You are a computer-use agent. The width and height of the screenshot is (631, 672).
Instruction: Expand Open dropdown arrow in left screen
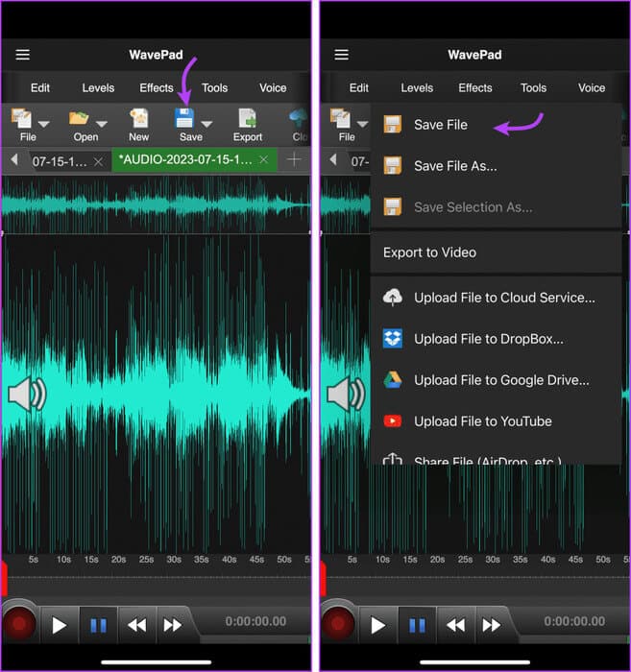pyautogui.click(x=102, y=124)
